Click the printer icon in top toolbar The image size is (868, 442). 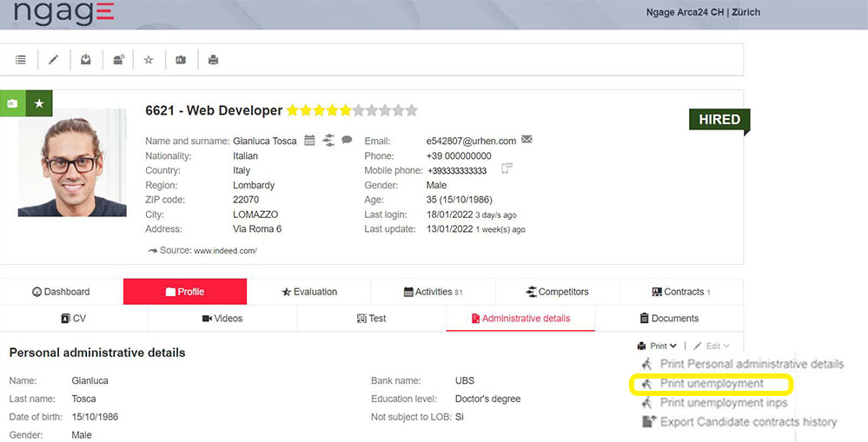tap(213, 60)
